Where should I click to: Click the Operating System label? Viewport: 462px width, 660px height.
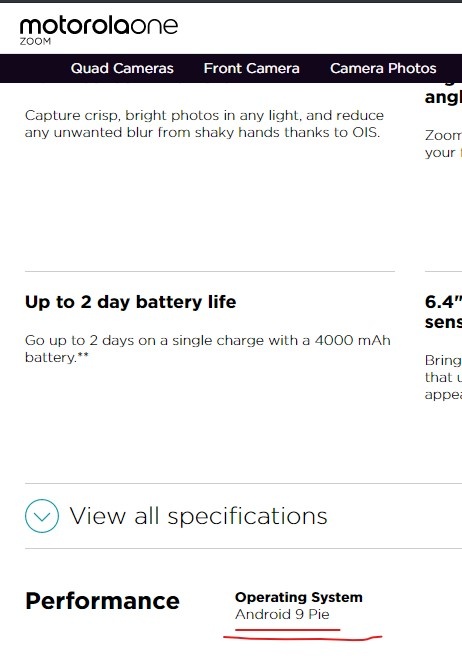(x=299, y=597)
